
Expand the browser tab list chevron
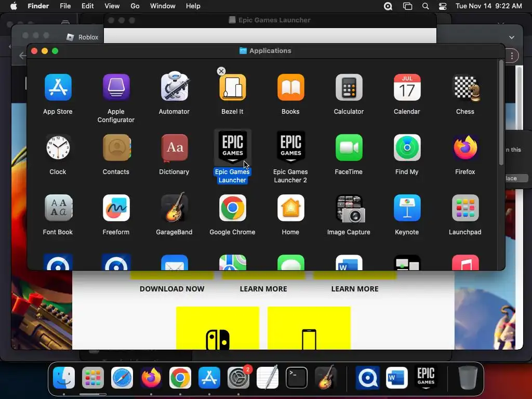click(x=512, y=37)
